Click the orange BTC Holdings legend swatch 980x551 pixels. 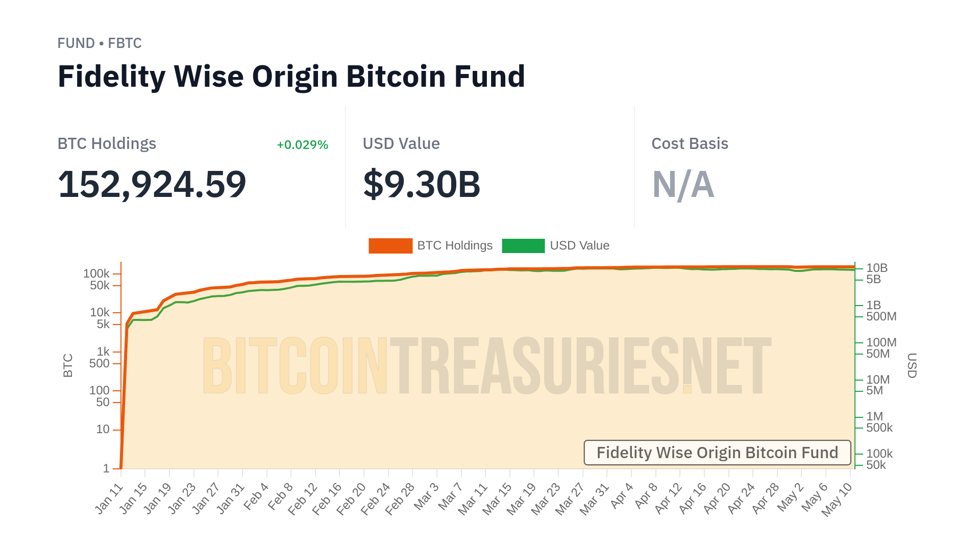tap(390, 246)
